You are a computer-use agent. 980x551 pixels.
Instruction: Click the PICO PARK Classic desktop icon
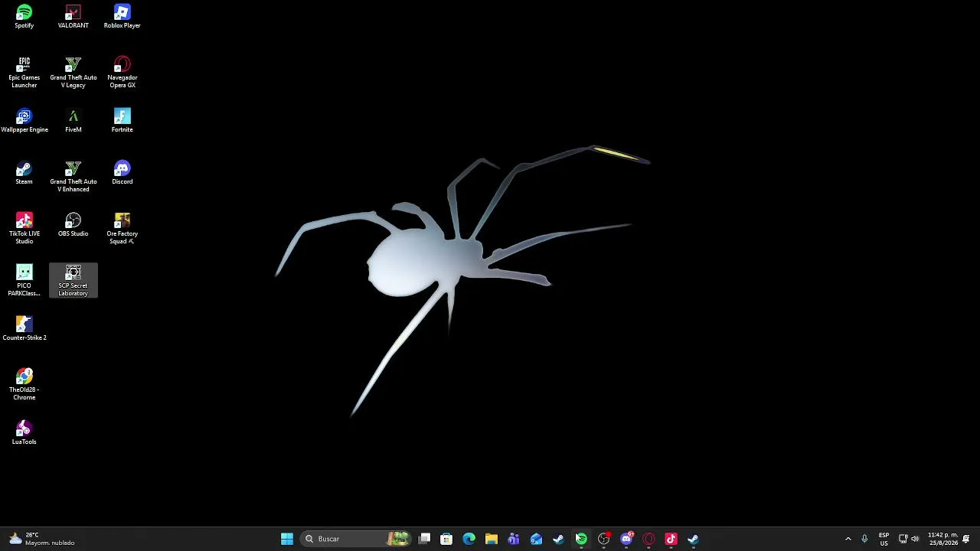point(24,280)
